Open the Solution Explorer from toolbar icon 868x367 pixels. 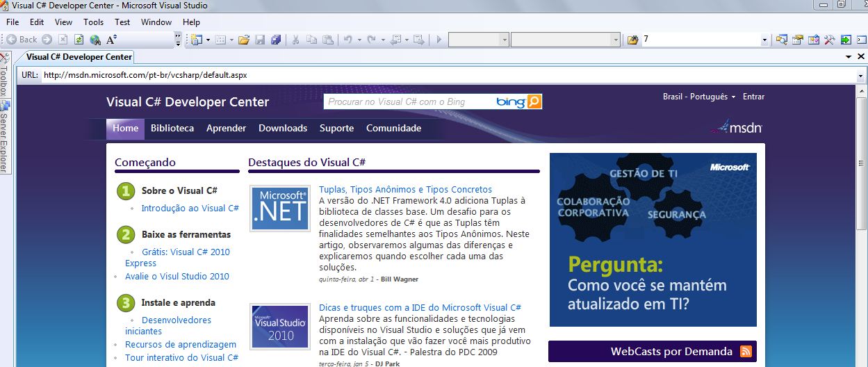782,40
